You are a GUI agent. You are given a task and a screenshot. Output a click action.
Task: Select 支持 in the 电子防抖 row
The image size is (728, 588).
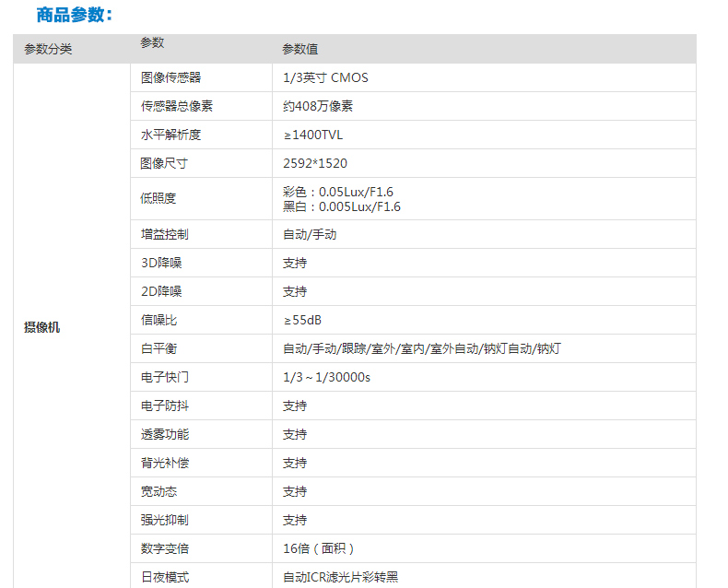coord(295,406)
